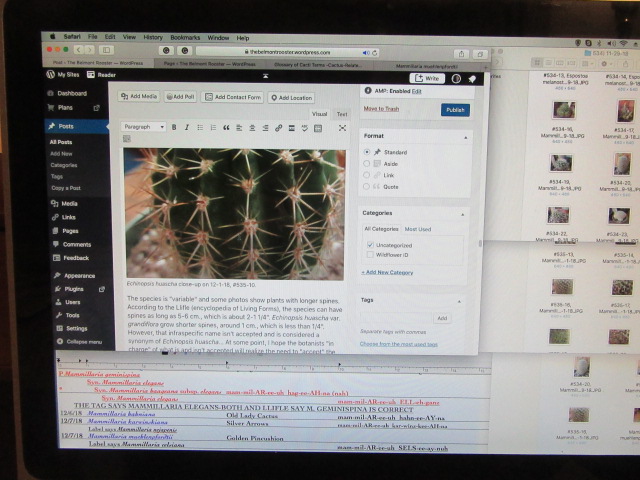Click the blockquote icon in toolbar

coord(226,128)
